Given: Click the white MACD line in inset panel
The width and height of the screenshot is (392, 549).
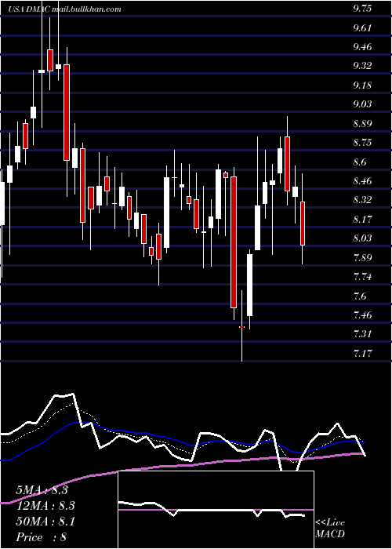Looking at the screenshot, I should 212,510.
